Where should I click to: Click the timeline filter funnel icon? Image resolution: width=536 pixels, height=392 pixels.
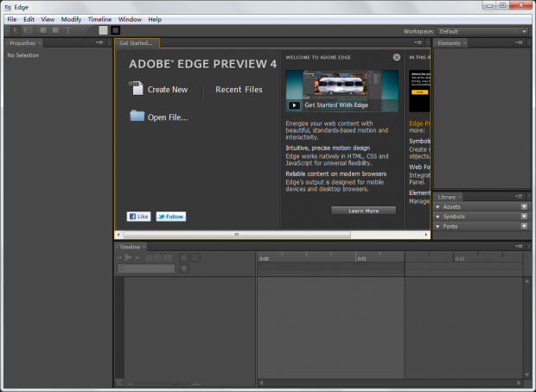pyautogui.click(x=183, y=269)
